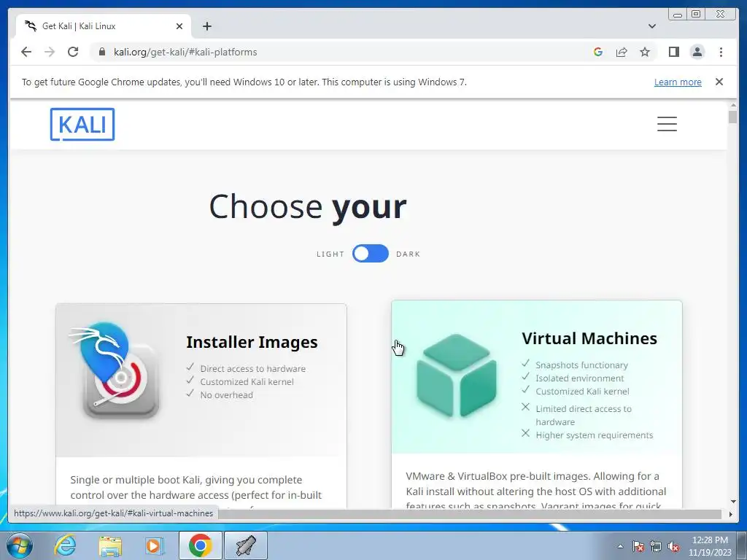Launch Internet Explorer from taskbar
Screen dimensions: 747x560
point(65,545)
